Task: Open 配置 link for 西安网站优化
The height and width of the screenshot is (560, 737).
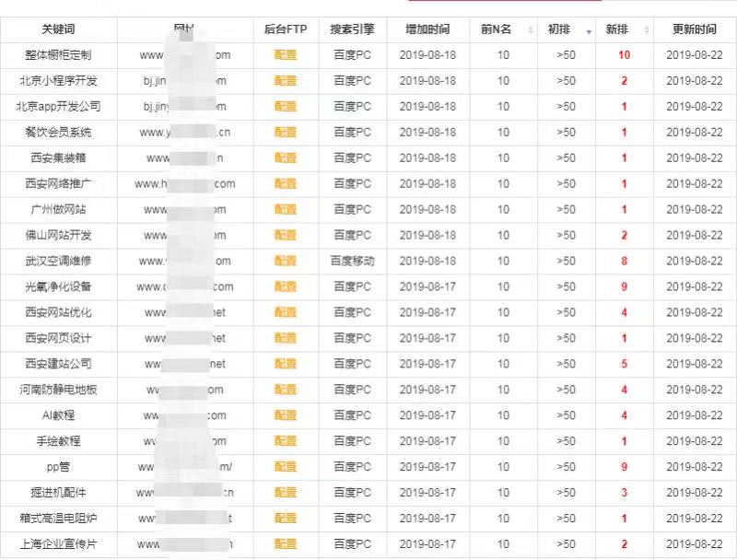Action: 286,312
